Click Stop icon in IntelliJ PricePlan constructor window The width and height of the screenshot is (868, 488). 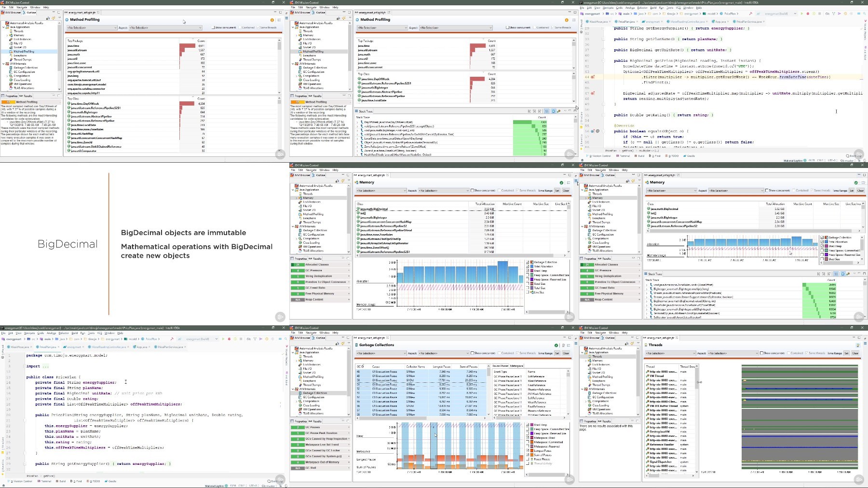[x=241, y=339]
